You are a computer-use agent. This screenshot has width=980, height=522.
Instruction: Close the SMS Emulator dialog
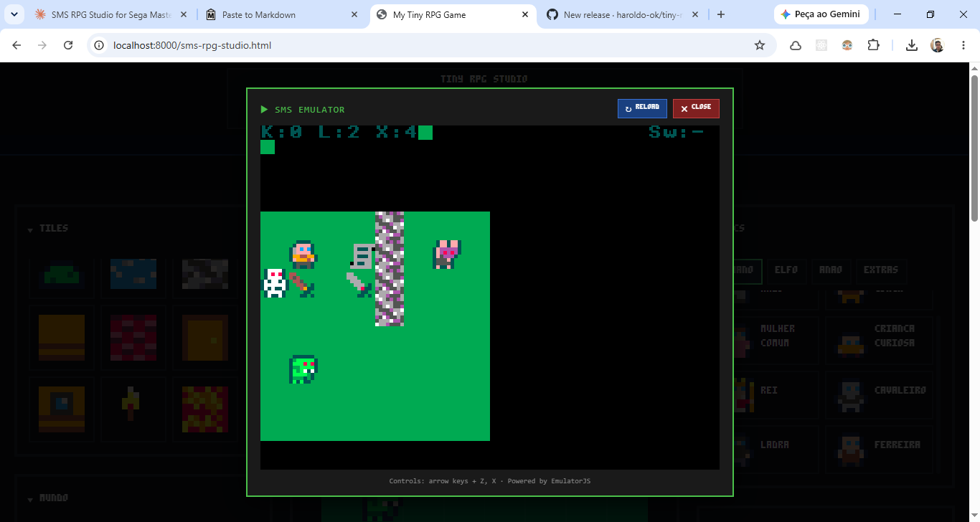(x=696, y=108)
